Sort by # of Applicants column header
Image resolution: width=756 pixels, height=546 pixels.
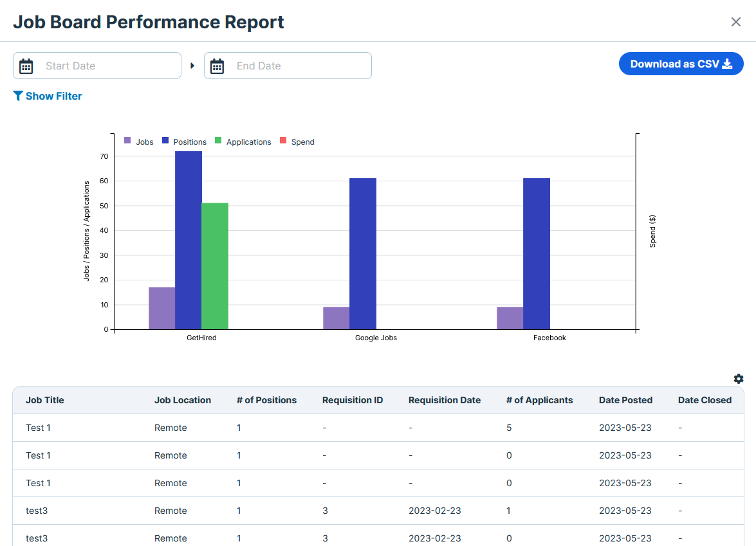(x=539, y=400)
